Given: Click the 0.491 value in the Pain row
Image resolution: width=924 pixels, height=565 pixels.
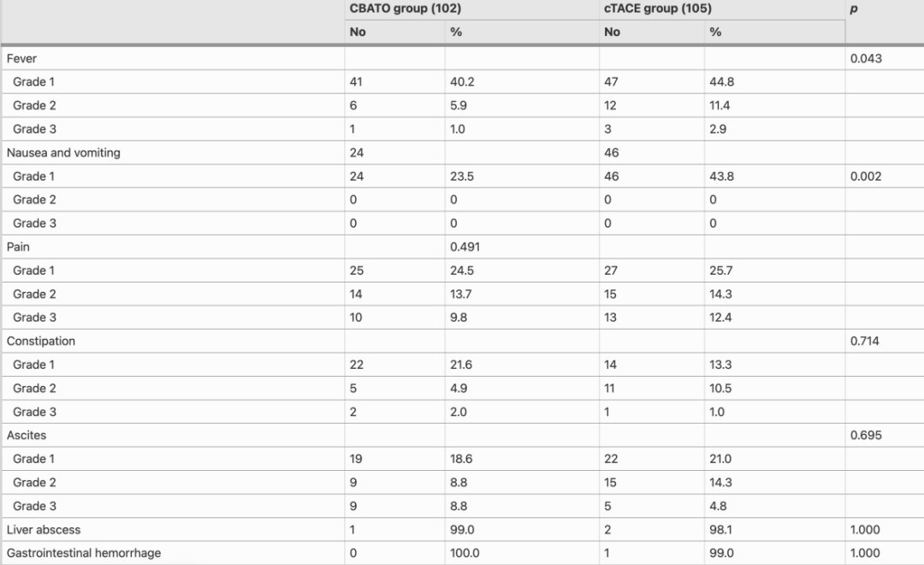Looking at the screenshot, I should click(x=465, y=247).
